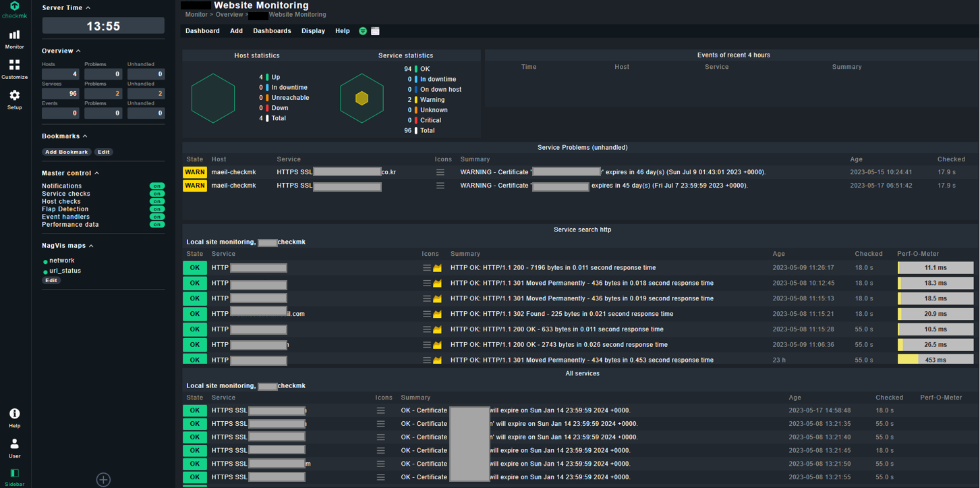This screenshot has width=980, height=488.
Task: Click the green filter icon in dashboard toolbar
Action: tap(362, 31)
